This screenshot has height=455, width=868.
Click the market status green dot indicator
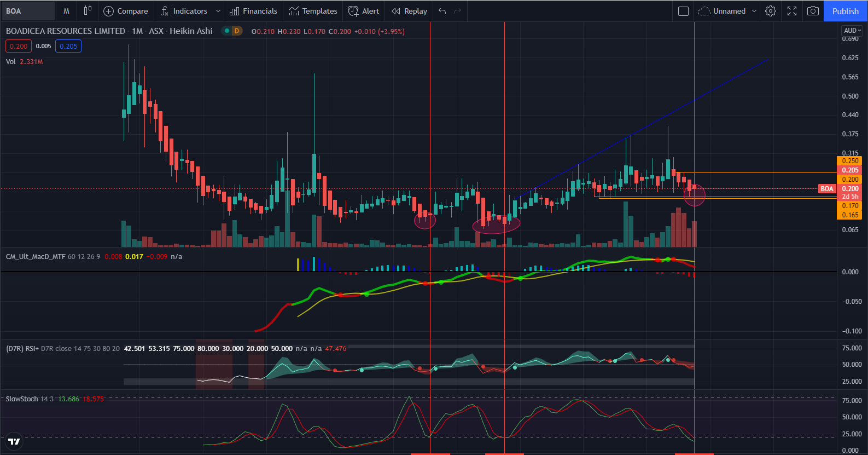point(226,31)
